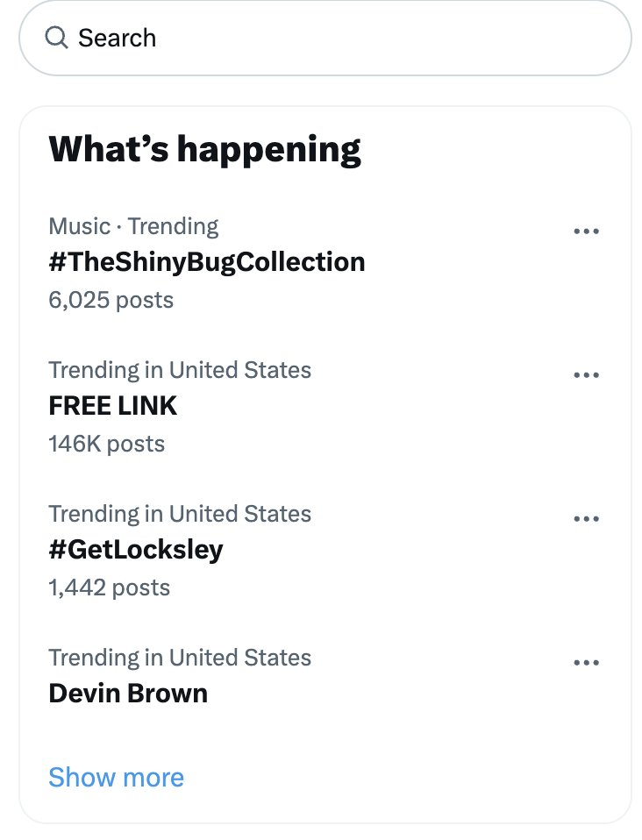The height and width of the screenshot is (840, 642).
Task: Open the #TheShinyBugCollection trending hashtag
Action: (206, 261)
